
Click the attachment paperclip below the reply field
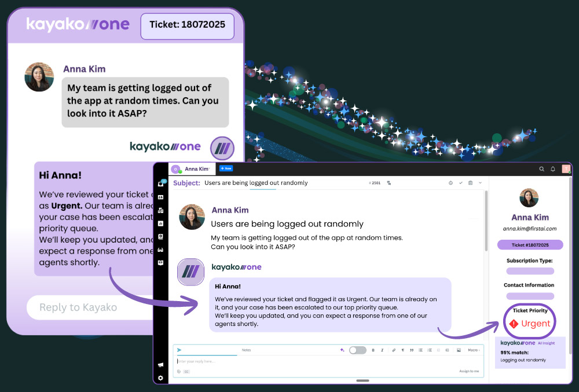[179, 371]
